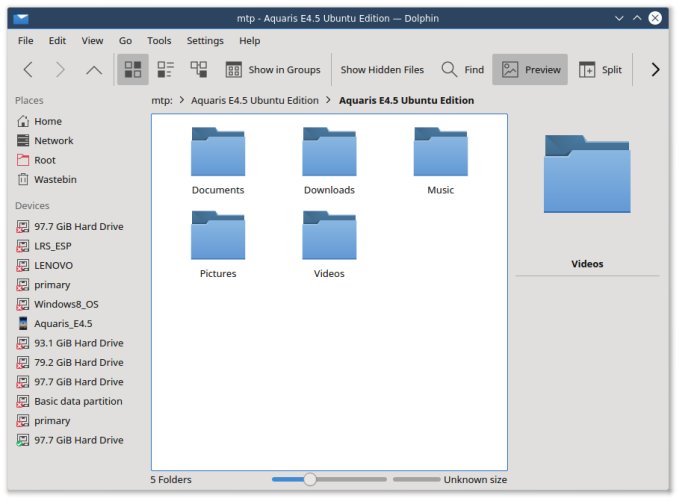Navigate up to parent folder
The width and height of the screenshot is (680, 501).
(93, 70)
